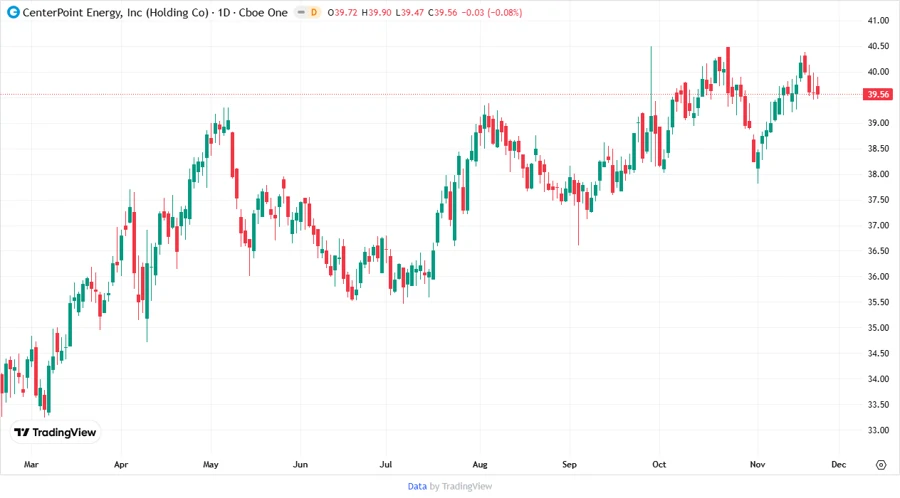Image resolution: width=900 pixels, height=498 pixels.
Task: Click the 35.50 price axis label
Action: tap(878, 302)
